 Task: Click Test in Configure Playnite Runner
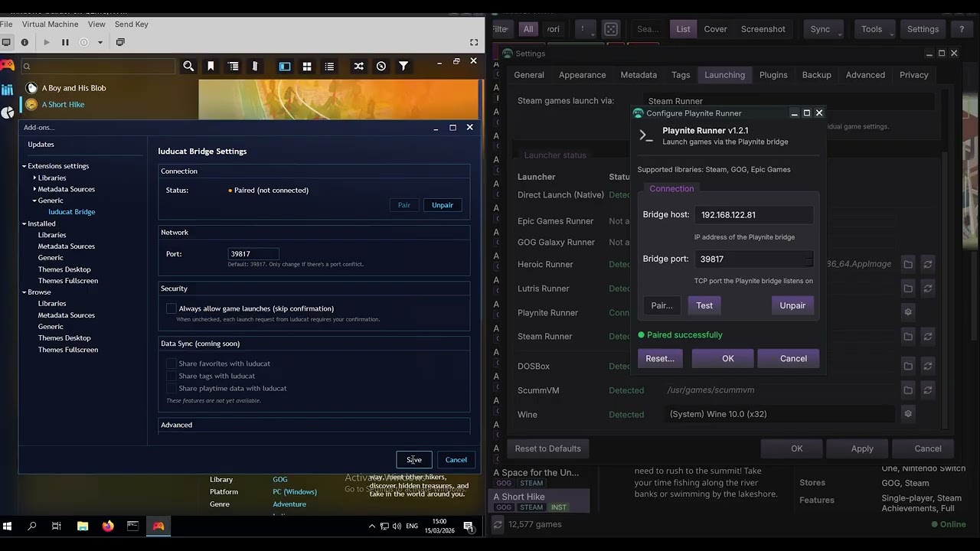(704, 305)
